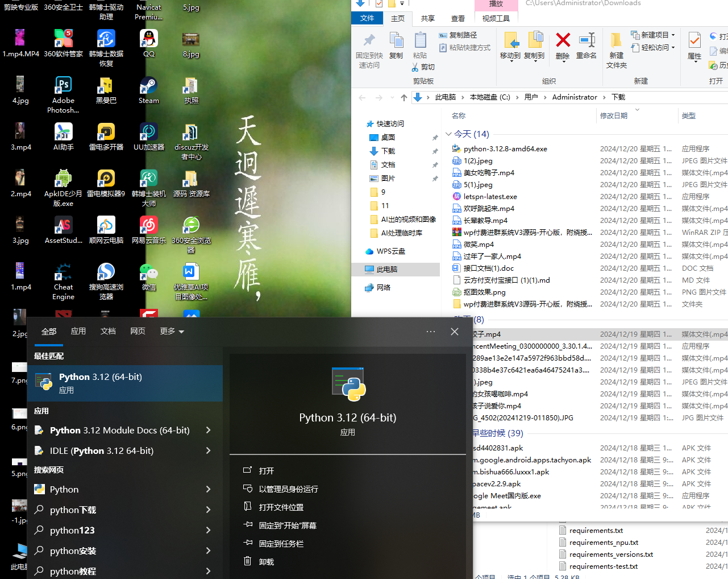
Task: Switch to 网页 tab in search panel
Action: (138, 331)
